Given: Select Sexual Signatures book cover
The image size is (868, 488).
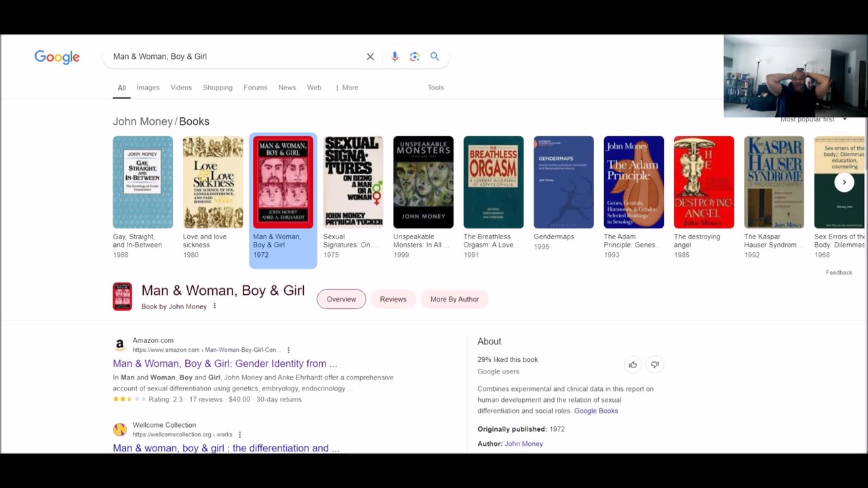Looking at the screenshot, I should click(x=353, y=182).
